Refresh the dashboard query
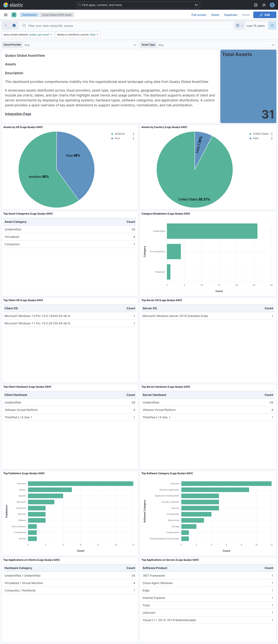Image resolution: width=278 pixels, height=644 pixels. pyautogui.click(x=272, y=26)
